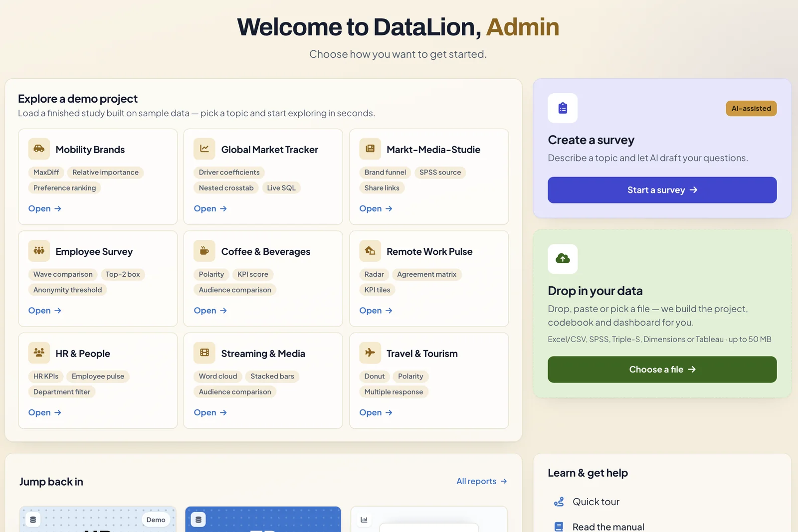This screenshot has height=532, width=798.
Task: Click the AI-assisted badge
Action: pos(751,108)
